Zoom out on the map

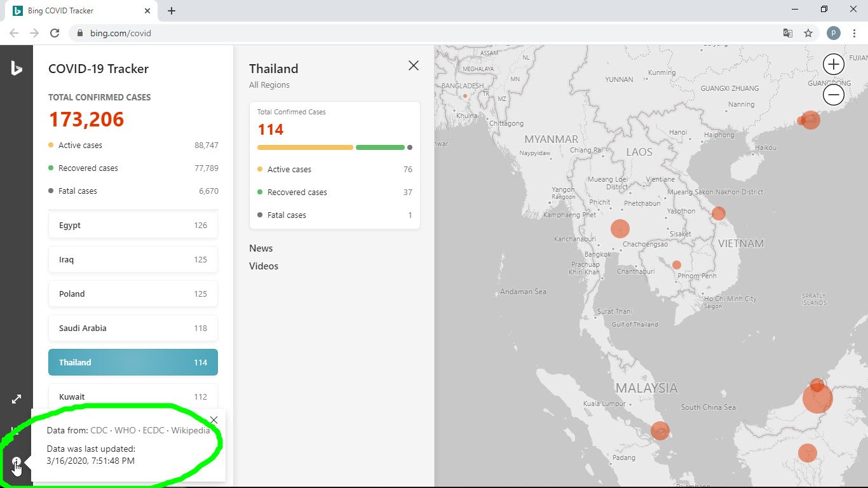(x=833, y=95)
